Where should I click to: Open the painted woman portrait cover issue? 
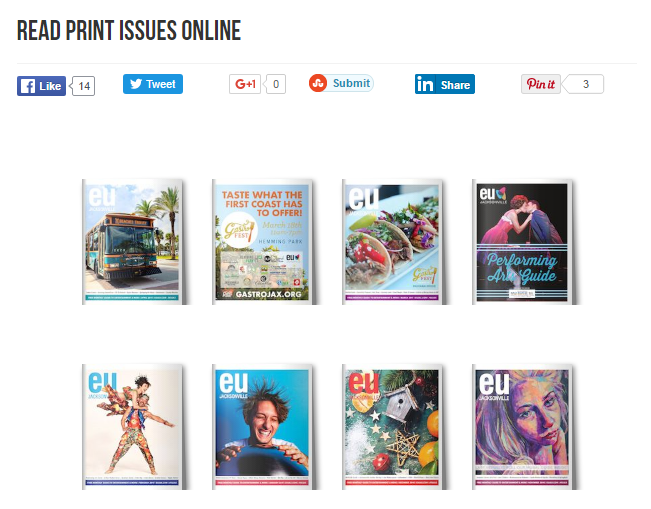coord(522,427)
